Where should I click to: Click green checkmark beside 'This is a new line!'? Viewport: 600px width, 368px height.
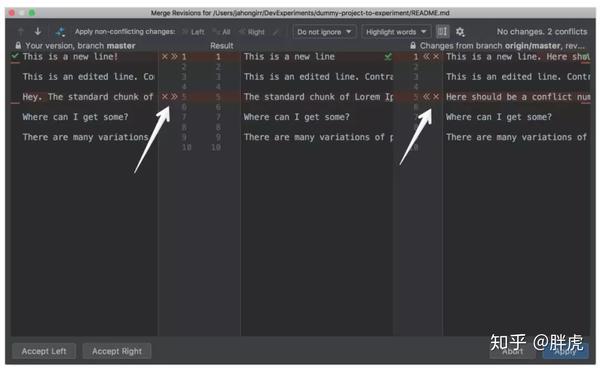tap(15, 56)
